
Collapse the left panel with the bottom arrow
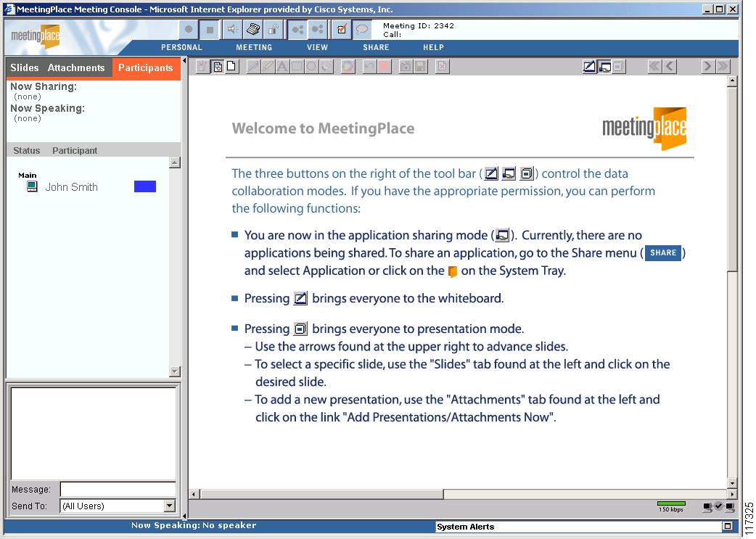pyautogui.click(x=184, y=515)
